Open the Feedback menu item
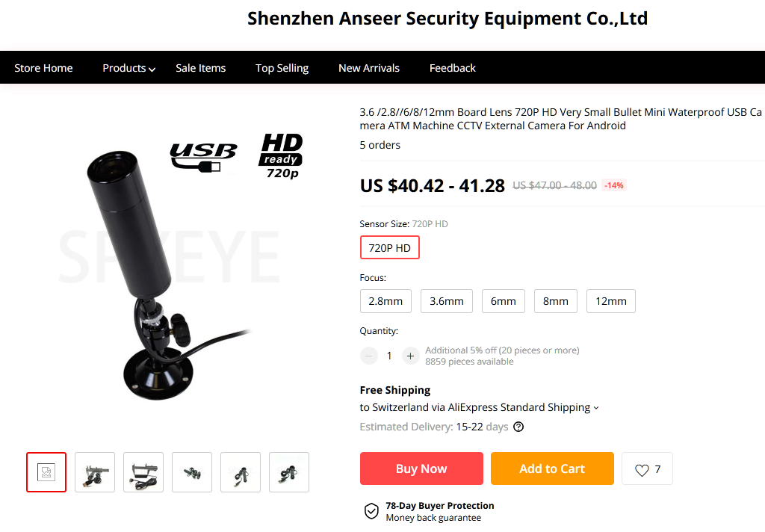Viewport: 765px width, 532px height. (452, 68)
